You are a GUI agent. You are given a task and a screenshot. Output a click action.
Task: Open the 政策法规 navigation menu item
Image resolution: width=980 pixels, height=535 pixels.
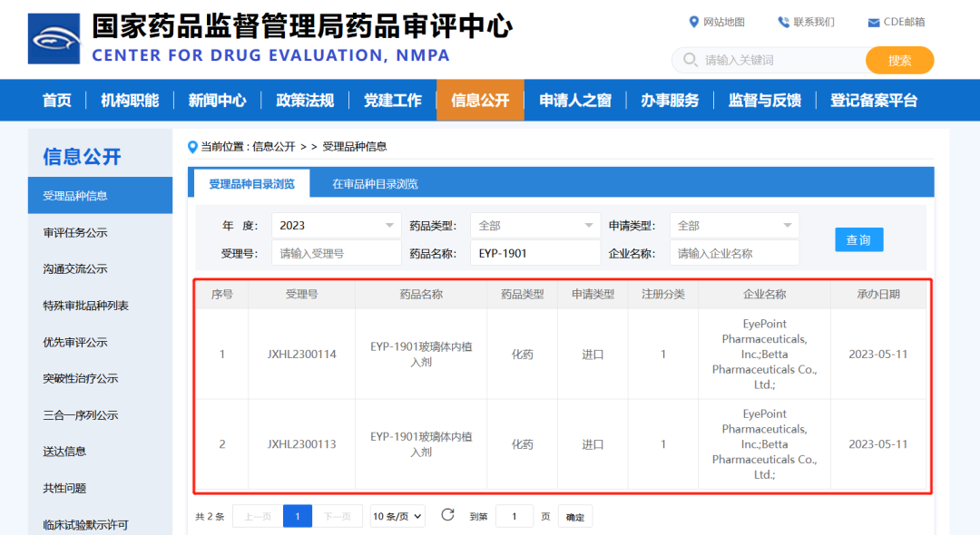304,100
